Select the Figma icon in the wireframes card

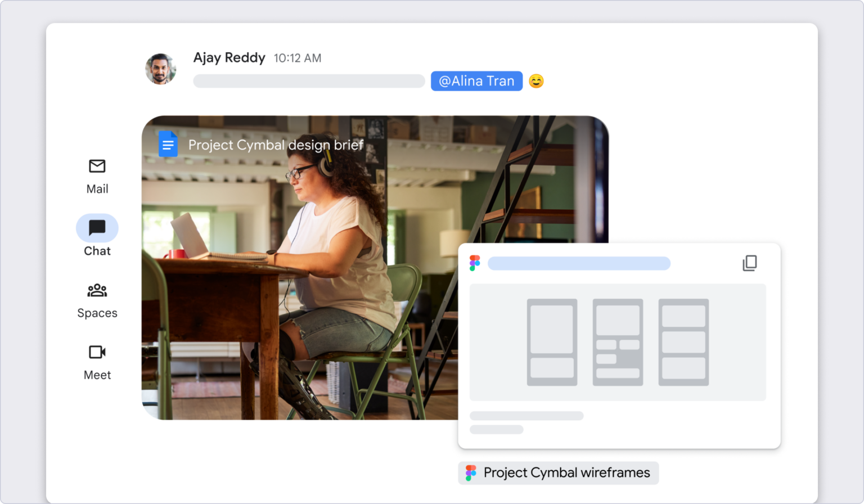point(475,262)
